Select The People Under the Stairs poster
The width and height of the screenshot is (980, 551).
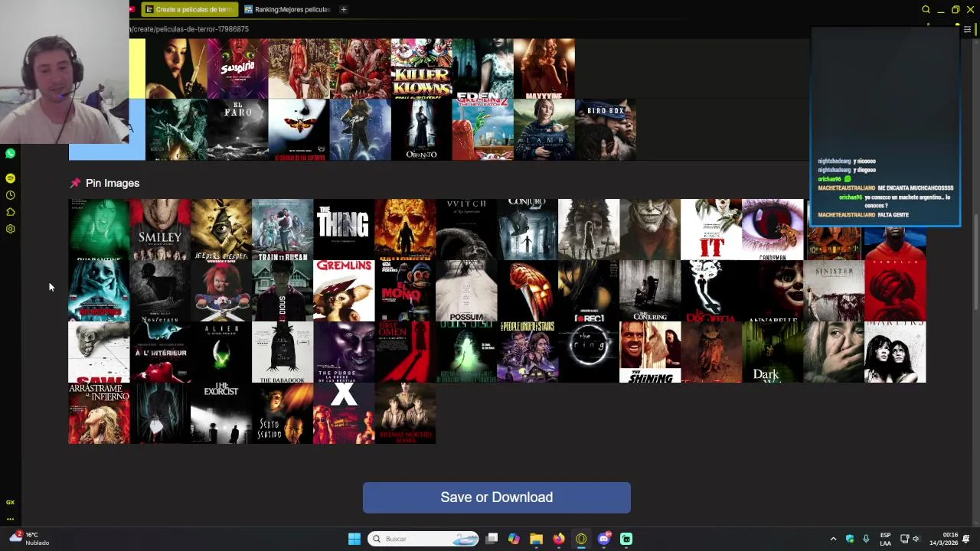(x=528, y=351)
